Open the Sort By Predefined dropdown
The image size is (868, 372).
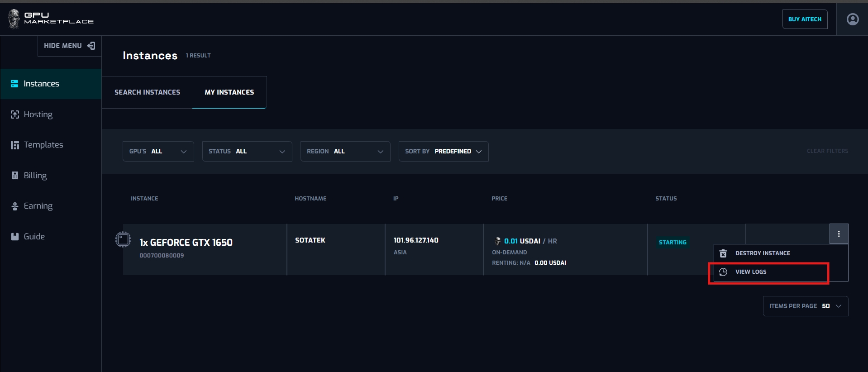pyautogui.click(x=443, y=151)
